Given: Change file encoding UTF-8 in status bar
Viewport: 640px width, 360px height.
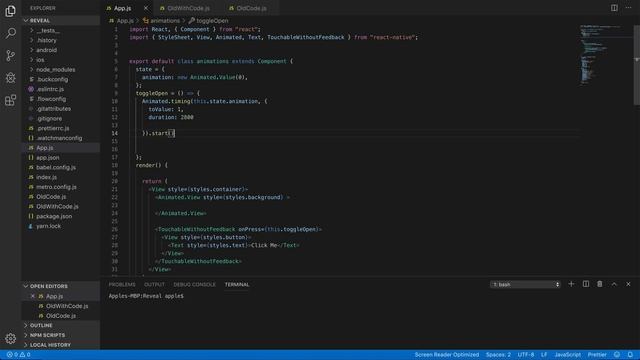Looking at the screenshot, I should click(x=526, y=355).
